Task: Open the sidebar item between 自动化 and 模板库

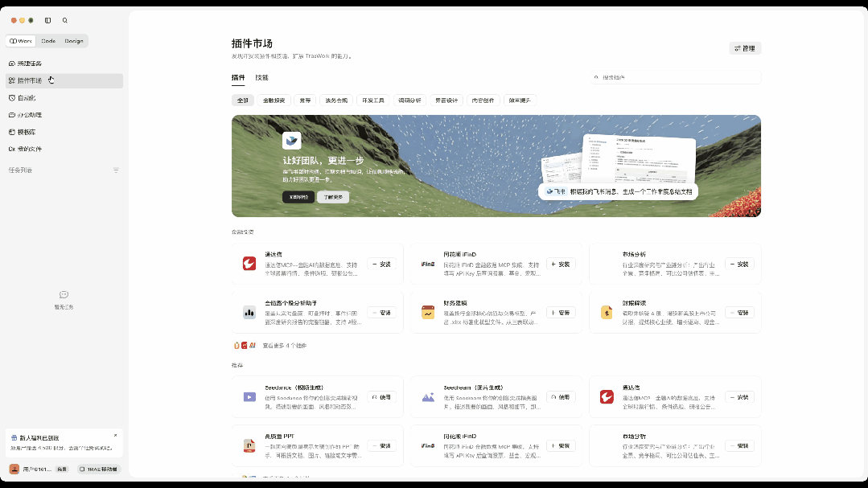Action: 64,115
